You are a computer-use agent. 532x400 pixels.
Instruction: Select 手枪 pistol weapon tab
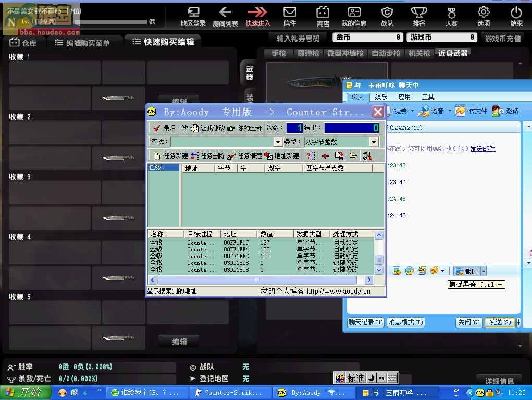[x=279, y=53]
